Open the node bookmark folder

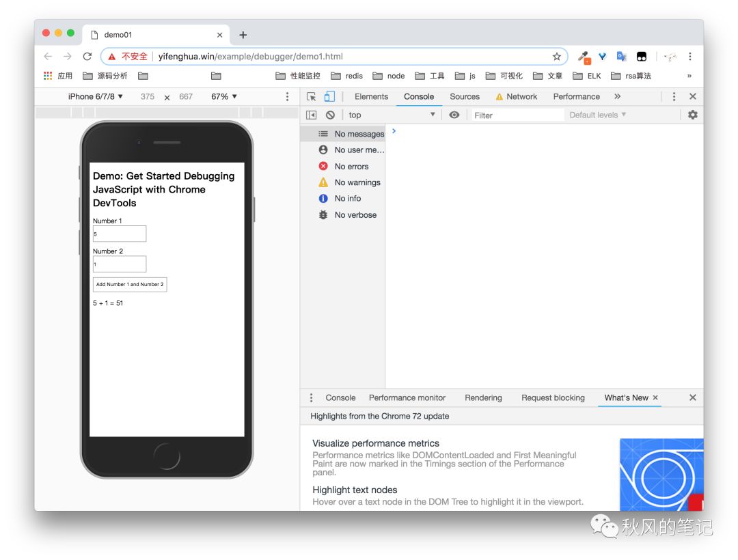pos(389,76)
